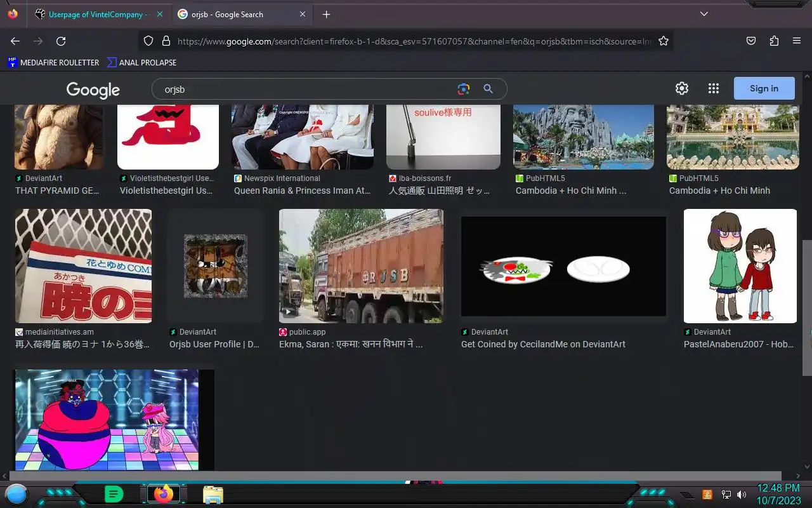Open the disco floor balloon character image
The width and height of the screenshot is (812, 508).
(114, 420)
